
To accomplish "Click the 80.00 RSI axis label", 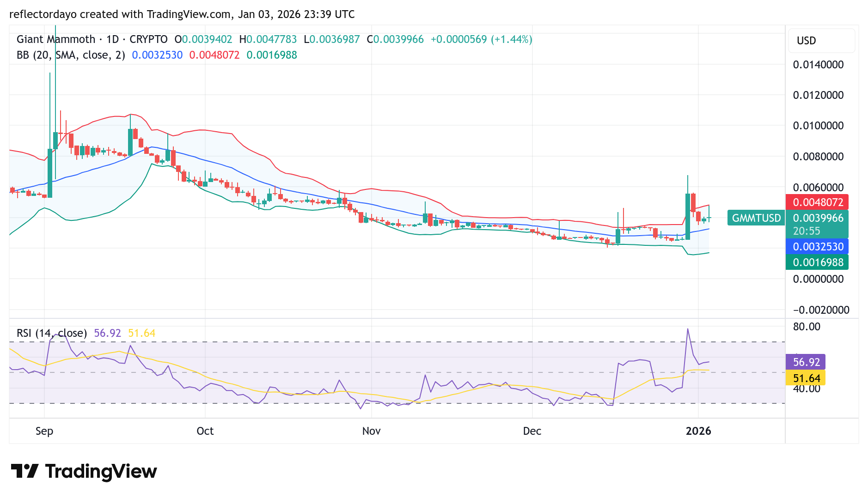I will pyautogui.click(x=807, y=327).
